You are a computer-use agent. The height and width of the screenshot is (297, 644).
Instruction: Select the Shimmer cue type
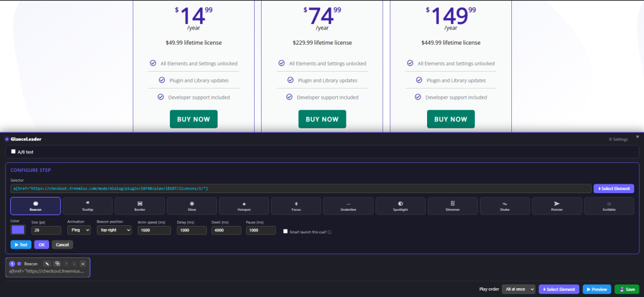pos(453,206)
